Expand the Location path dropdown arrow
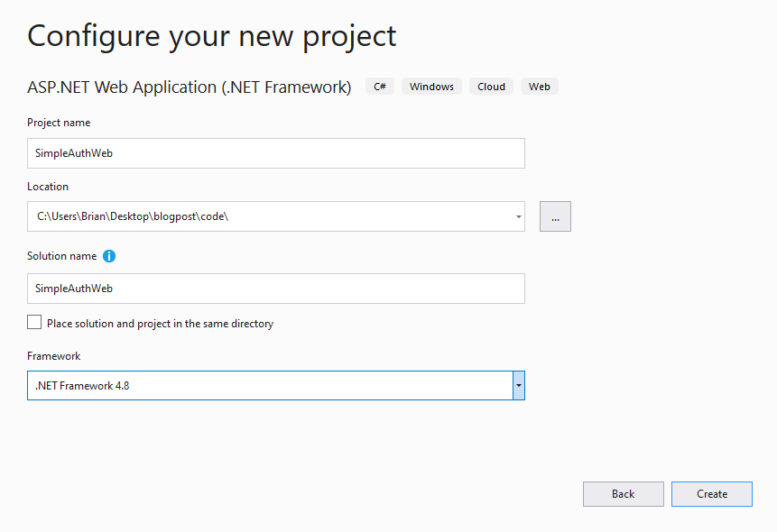 (518, 216)
